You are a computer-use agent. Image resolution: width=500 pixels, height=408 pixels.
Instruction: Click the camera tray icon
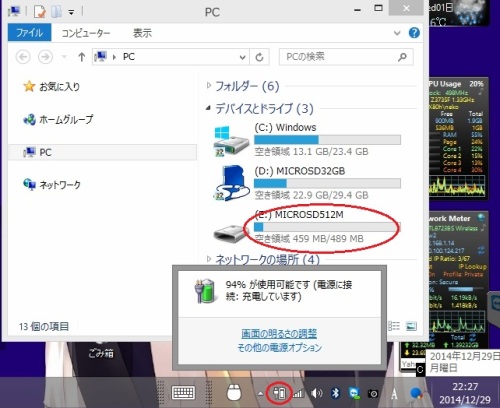pos(373,394)
